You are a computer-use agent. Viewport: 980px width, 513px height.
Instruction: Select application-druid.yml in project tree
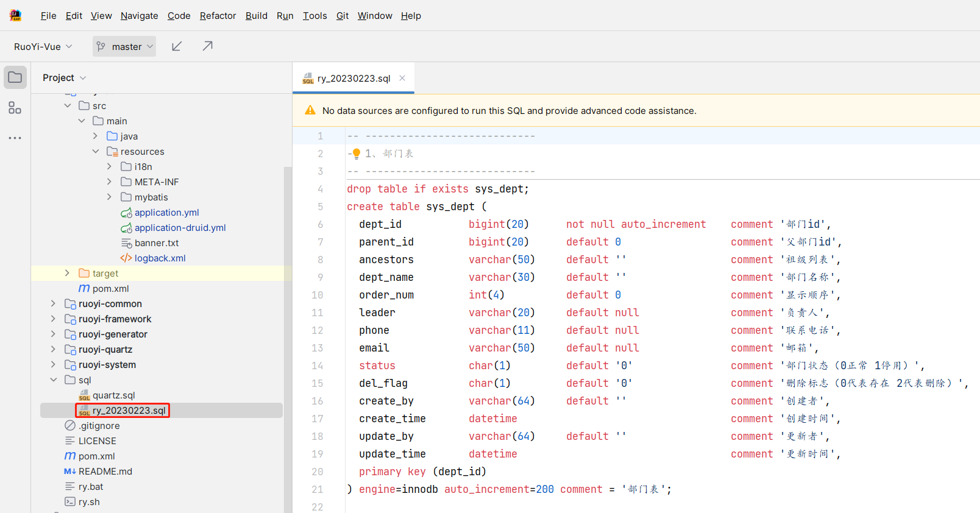coord(180,227)
